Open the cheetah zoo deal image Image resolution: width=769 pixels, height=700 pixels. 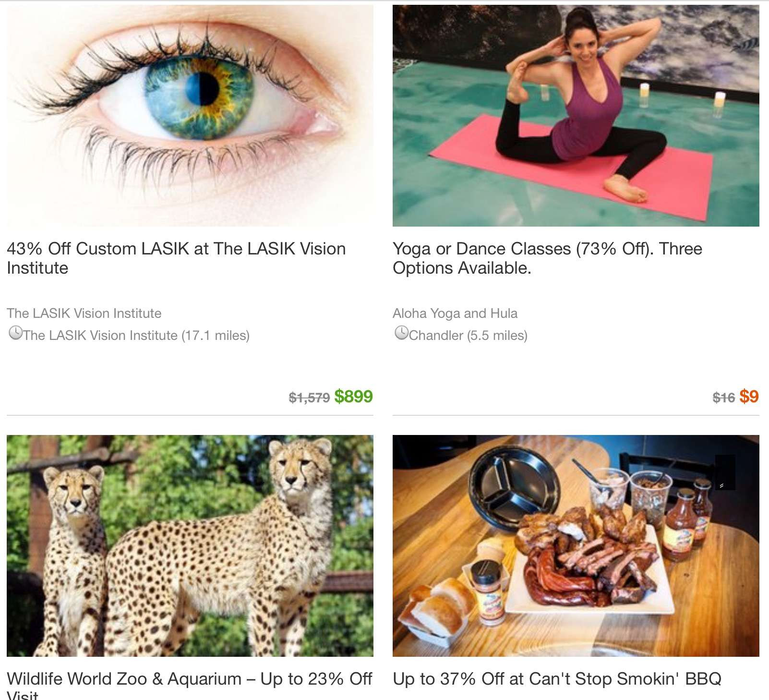pyautogui.click(x=190, y=546)
